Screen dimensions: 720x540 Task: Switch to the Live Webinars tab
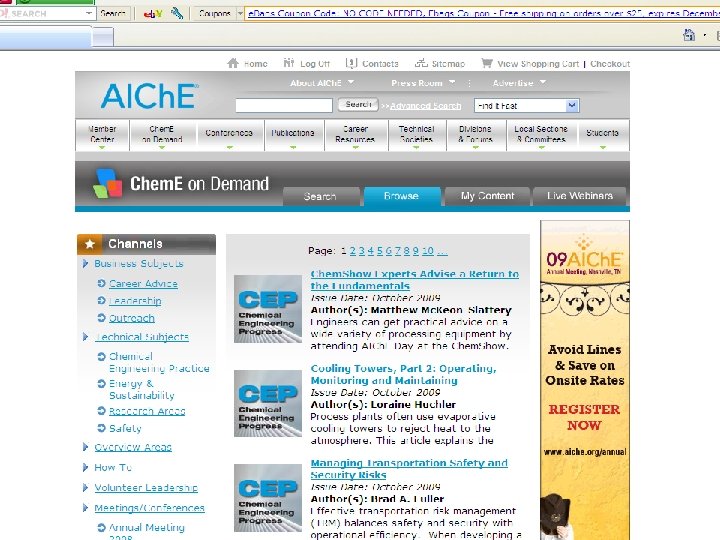pyautogui.click(x=579, y=196)
